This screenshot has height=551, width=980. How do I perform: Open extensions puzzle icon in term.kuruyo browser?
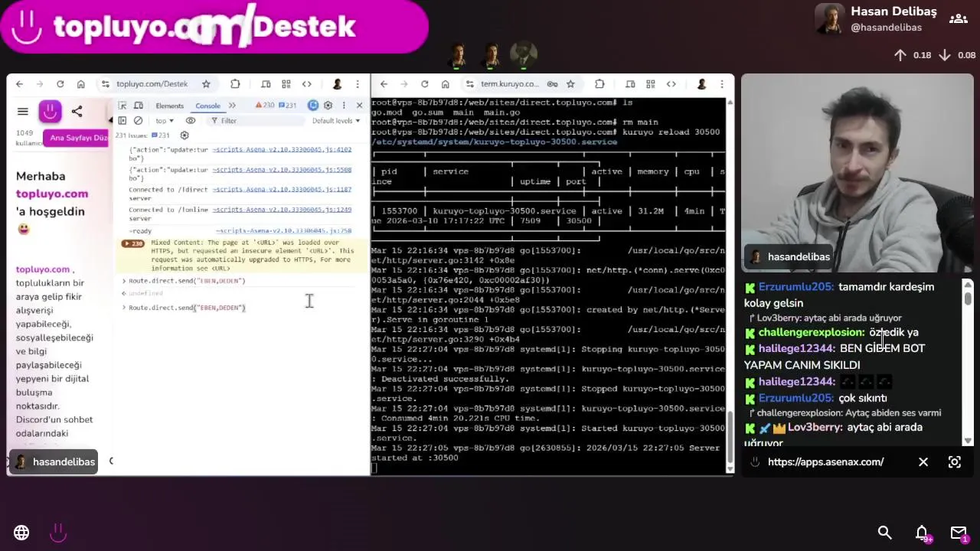[599, 84]
